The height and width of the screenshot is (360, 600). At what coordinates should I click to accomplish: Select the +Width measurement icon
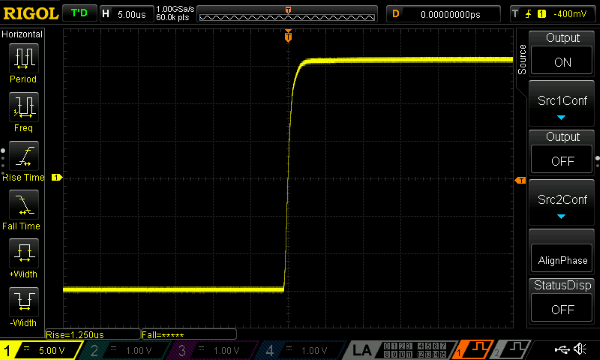click(x=24, y=253)
